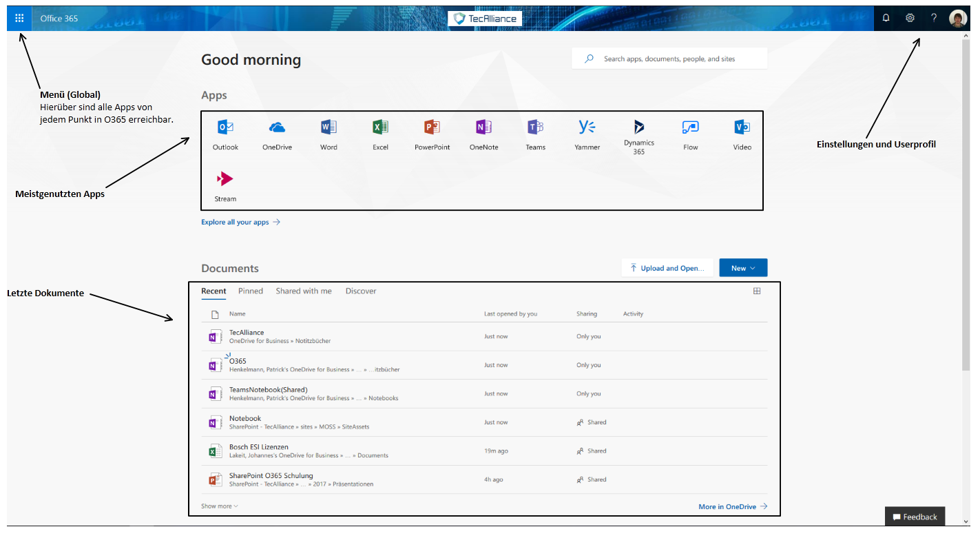The width and height of the screenshot is (980, 538).
Task: Open the Outlook app
Action: 225,134
